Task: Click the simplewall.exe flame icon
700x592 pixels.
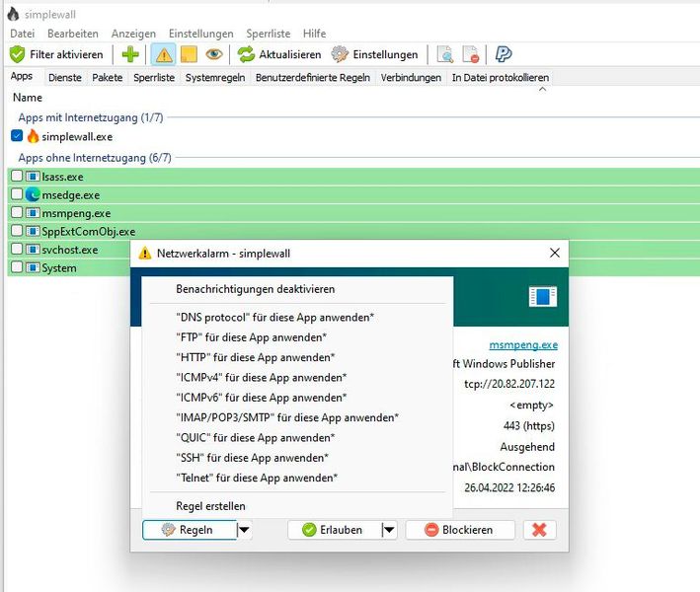Action: 33,136
